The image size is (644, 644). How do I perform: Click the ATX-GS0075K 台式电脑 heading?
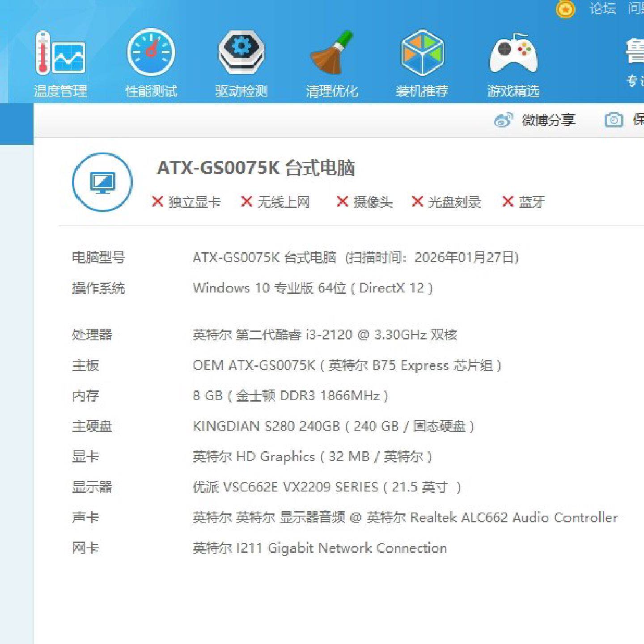256,168
